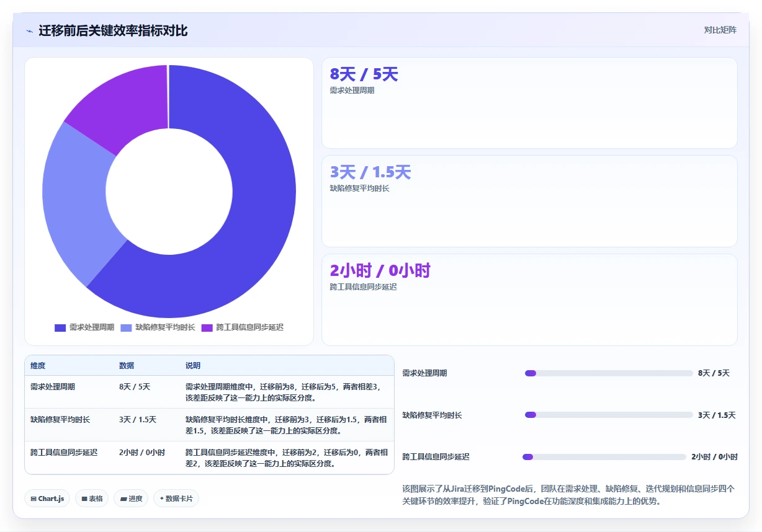Click the 8天 / 5天 table cell

pyautogui.click(x=135, y=386)
